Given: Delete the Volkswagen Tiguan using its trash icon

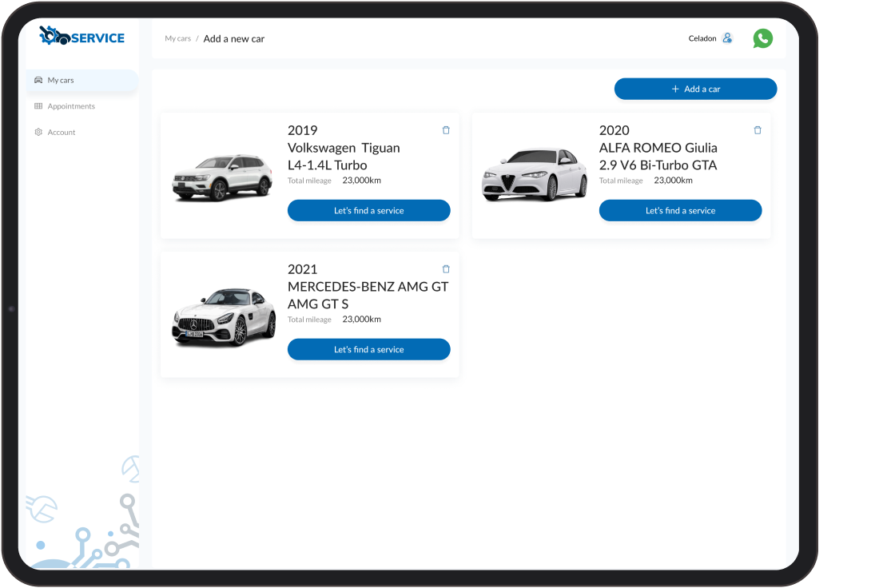Looking at the screenshot, I should click(x=446, y=129).
